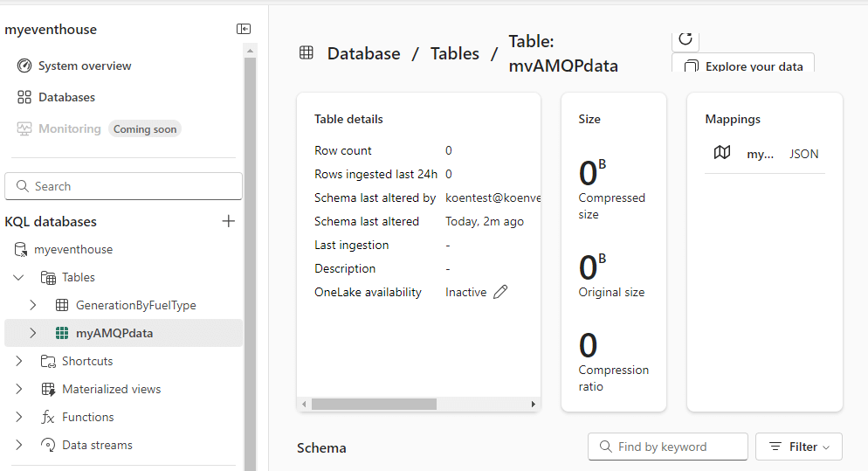
Task: Go to Tables breadcrumb link
Action: [x=455, y=53]
